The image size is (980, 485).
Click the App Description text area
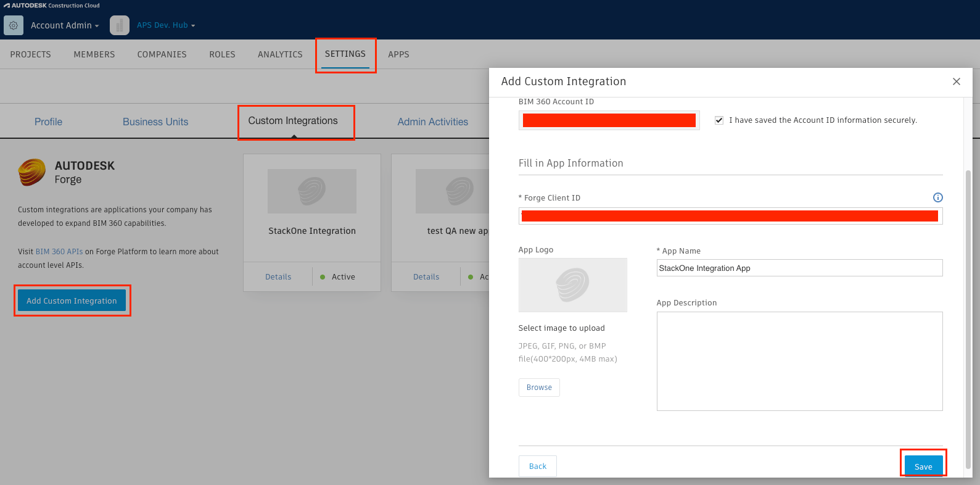[x=800, y=361]
